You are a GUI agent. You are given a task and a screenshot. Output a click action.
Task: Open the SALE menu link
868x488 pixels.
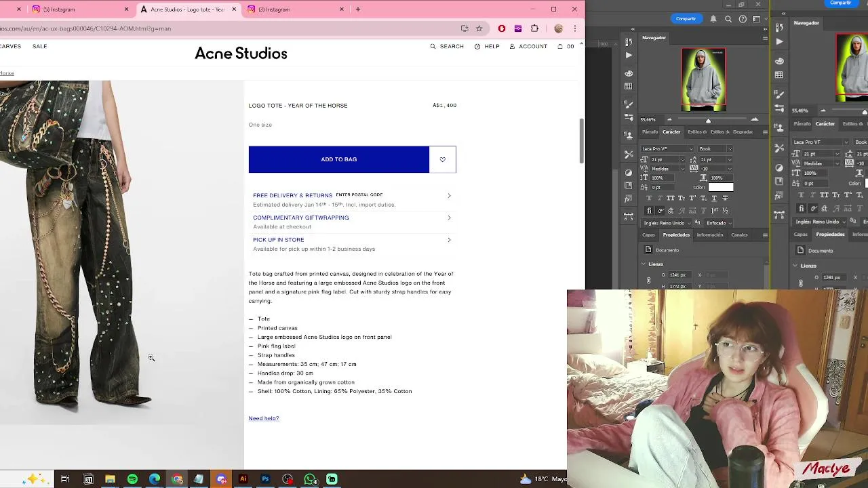point(39,47)
